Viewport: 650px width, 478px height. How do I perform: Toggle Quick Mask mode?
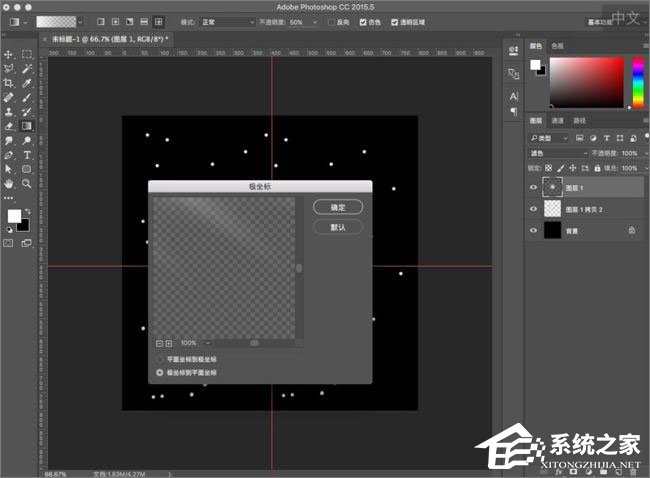tap(8, 243)
